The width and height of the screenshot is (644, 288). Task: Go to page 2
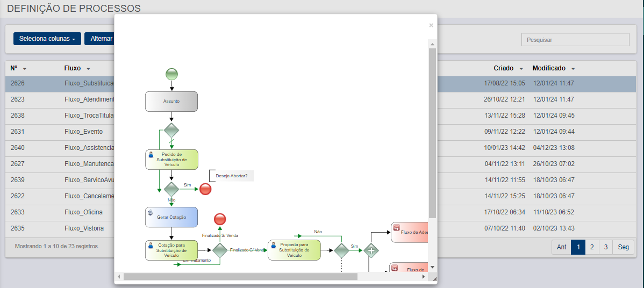[592, 247]
